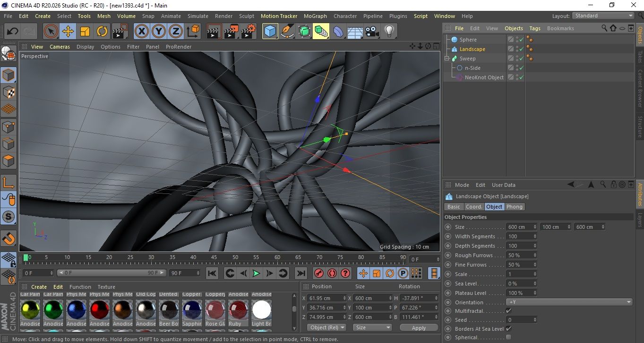Open the Simulate menu
Viewport: 644px width, 343px height.
pyautogui.click(x=197, y=16)
